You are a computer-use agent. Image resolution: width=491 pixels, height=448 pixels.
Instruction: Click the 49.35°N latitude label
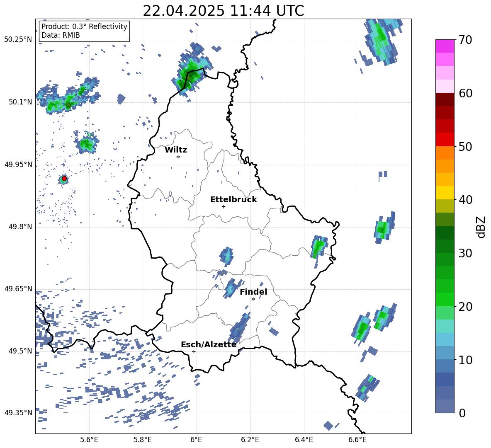(x=18, y=413)
